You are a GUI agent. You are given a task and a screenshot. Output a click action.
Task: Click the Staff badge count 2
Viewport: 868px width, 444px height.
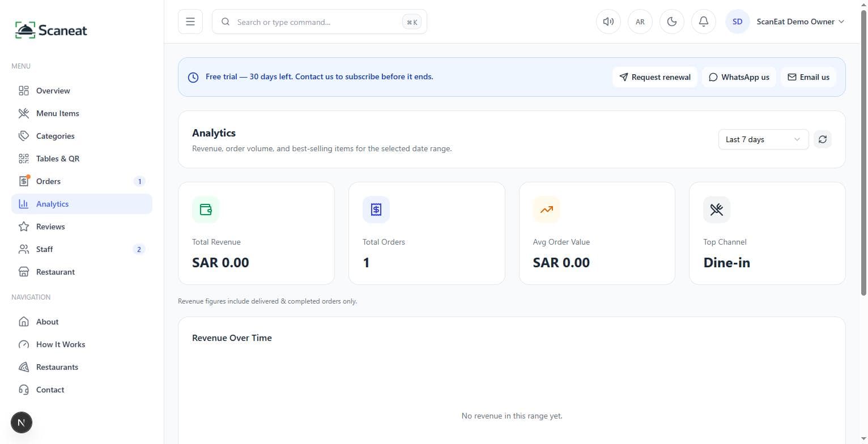click(x=139, y=249)
